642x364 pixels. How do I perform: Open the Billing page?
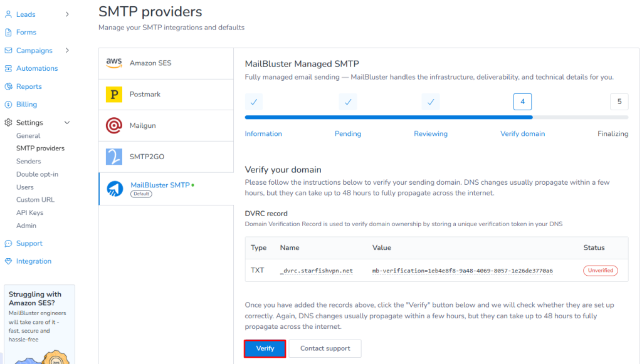(x=26, y=104)
